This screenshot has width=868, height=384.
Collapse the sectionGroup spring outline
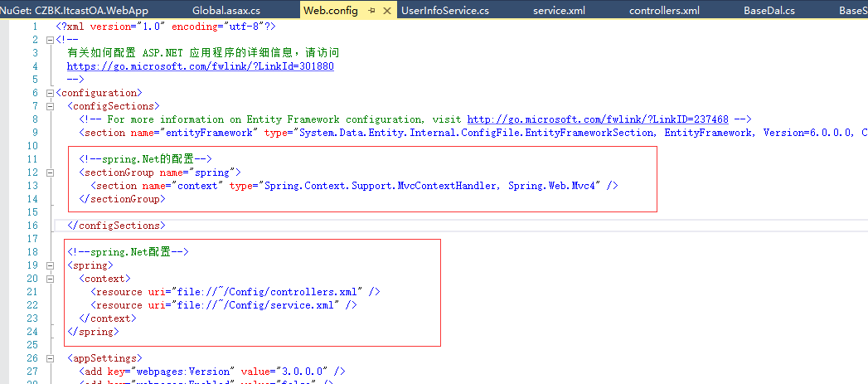click(x=51, y=173)
